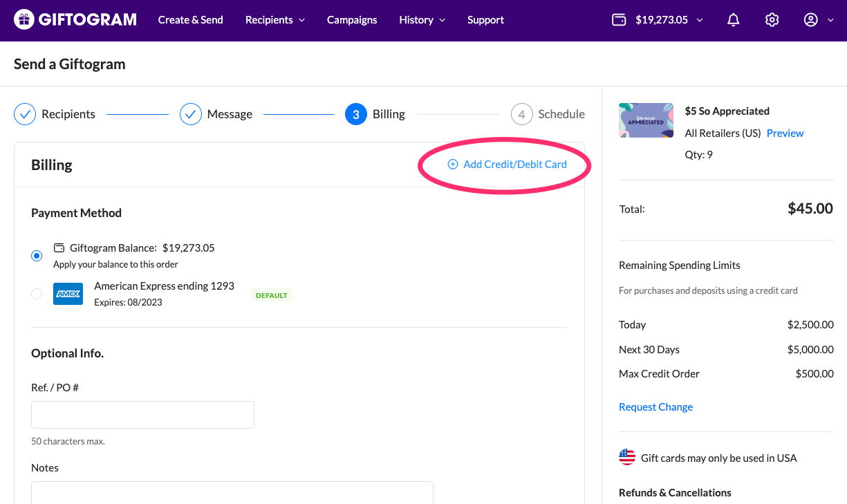Screen dimensions: 847x504
Task: Click the Giftogram gift box logo
Action: pos(24,20)
